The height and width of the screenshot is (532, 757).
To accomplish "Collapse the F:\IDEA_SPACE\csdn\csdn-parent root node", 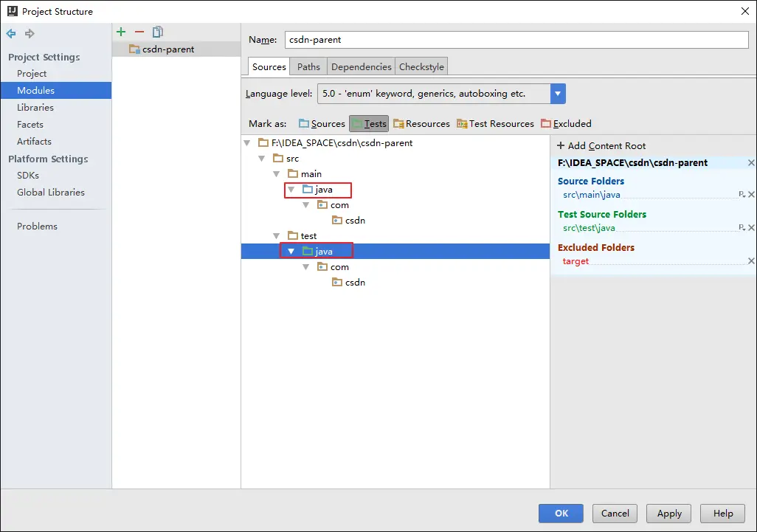I will click(247, 143).
